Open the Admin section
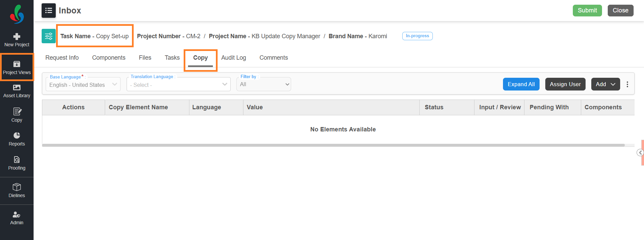The height and width of the screenshot is (240, 644). (x=17, y=218)
